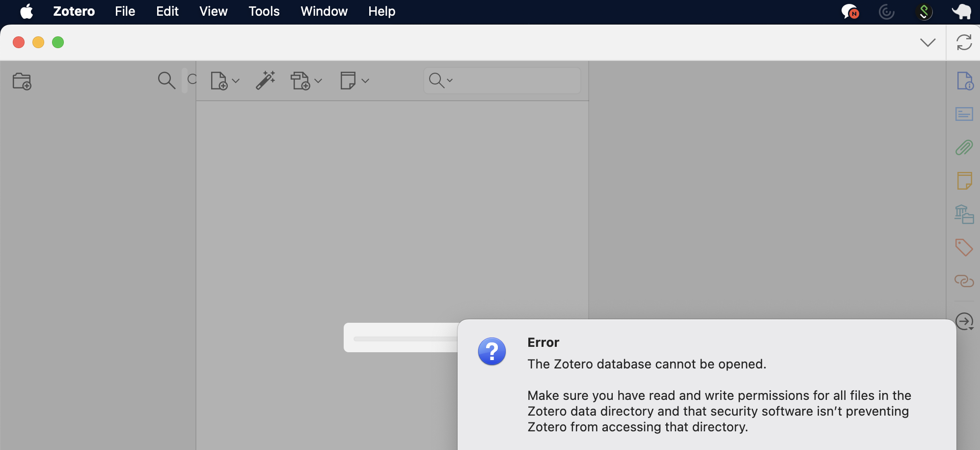Select the Attachments paperclip pane icon
This screenshot has width=980, height=450.
(964, 147)
